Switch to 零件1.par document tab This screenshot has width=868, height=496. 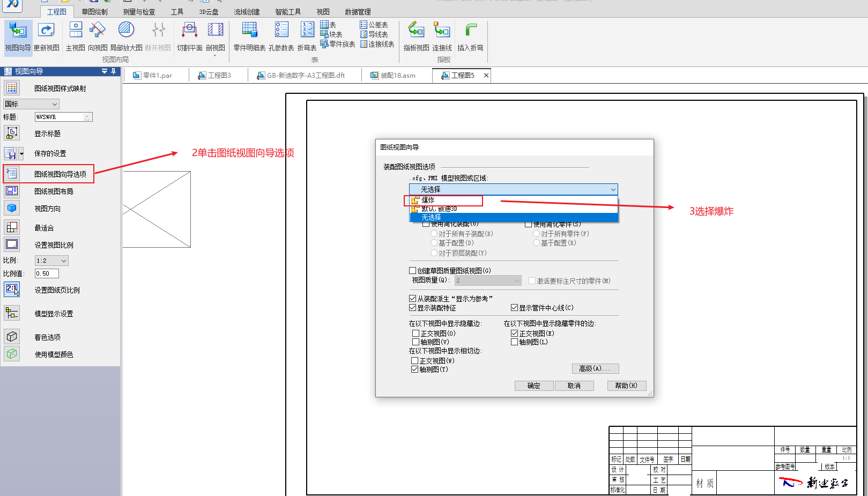point(156,76)
